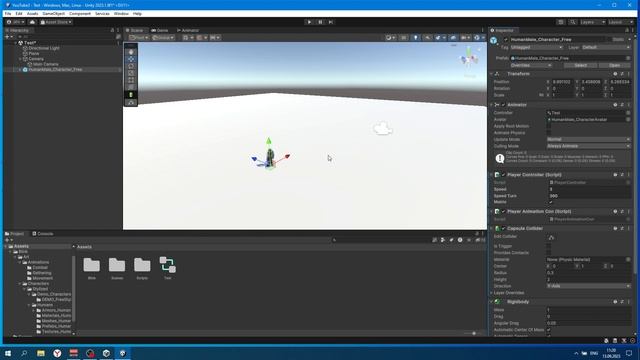Click the Animator component preset icon
Screen dimensions: 640x360
tap(622, 105)
